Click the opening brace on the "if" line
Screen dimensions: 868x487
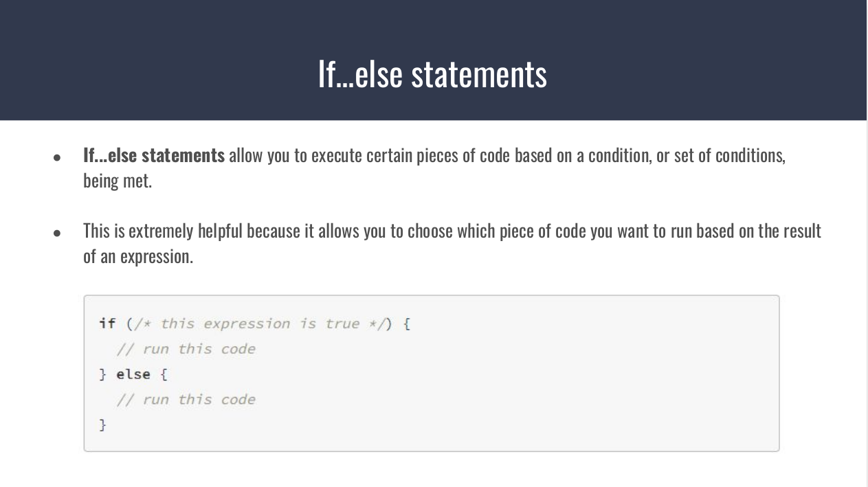[407, 324]
